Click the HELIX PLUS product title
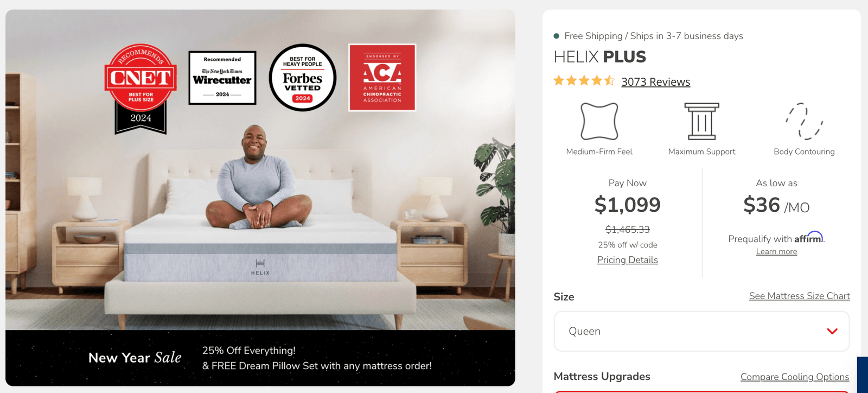This screenshot has height=393, width=868. pos(600,57)
